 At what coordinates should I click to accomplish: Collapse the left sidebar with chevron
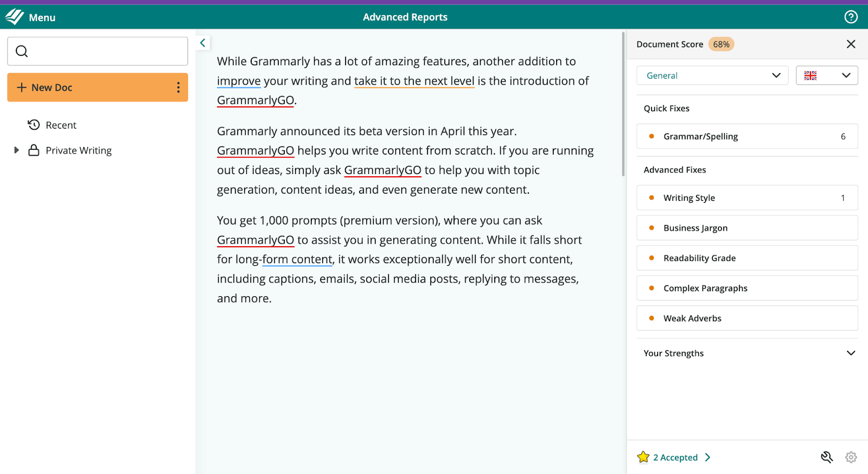click(202, 43)
